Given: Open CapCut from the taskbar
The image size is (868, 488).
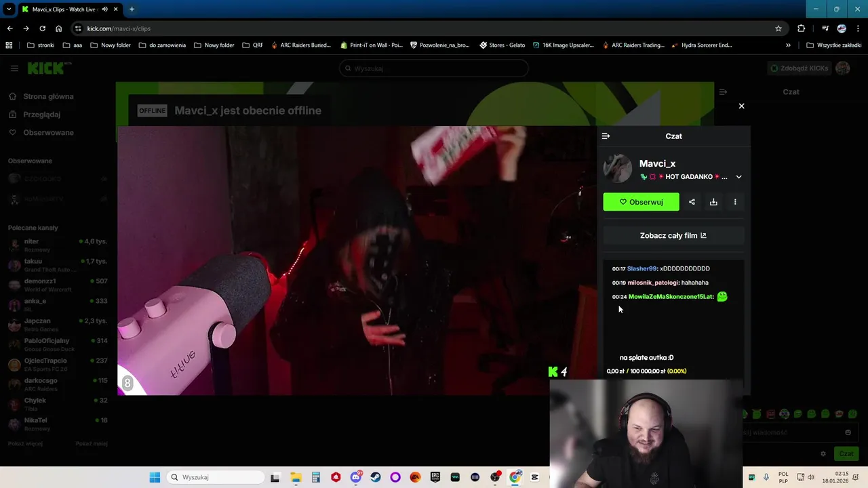Looking at the screenshot, I should (535, 477).
